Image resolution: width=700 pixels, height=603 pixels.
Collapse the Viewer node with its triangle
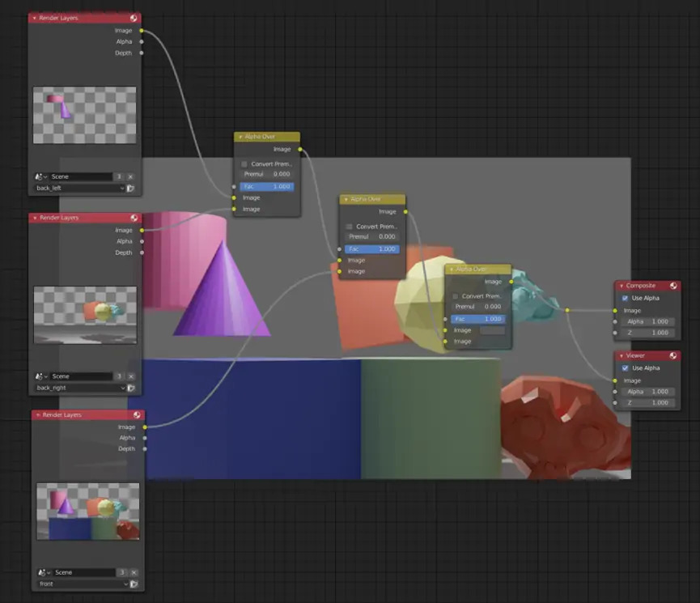point(621,355)
